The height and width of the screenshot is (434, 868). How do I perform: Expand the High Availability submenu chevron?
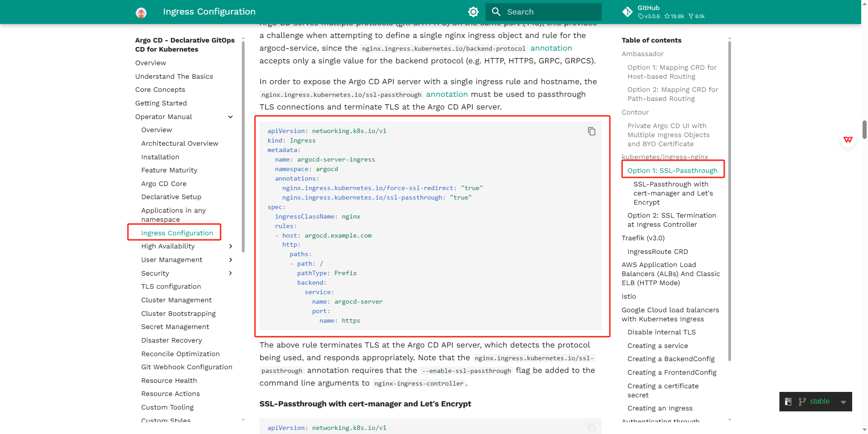[231, 246]
